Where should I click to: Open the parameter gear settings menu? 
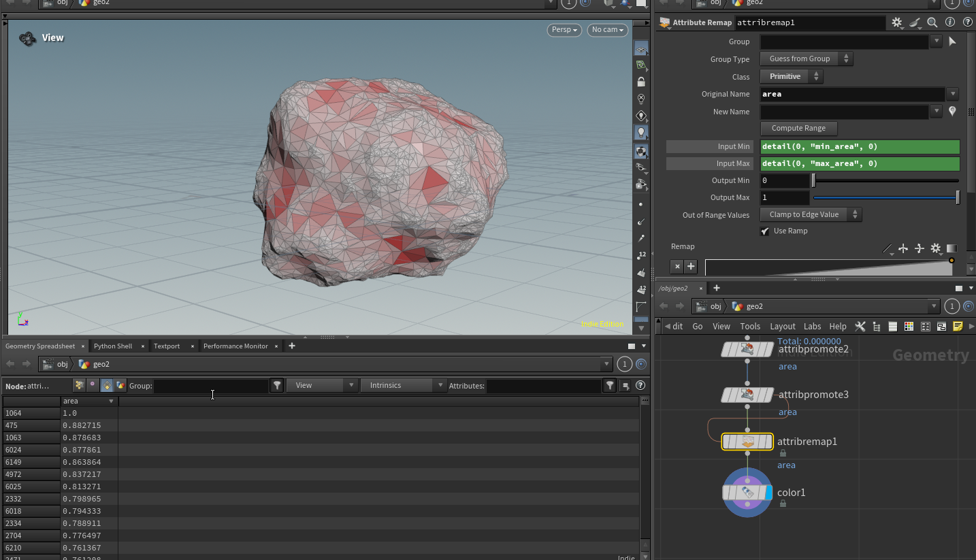[897, 22]
